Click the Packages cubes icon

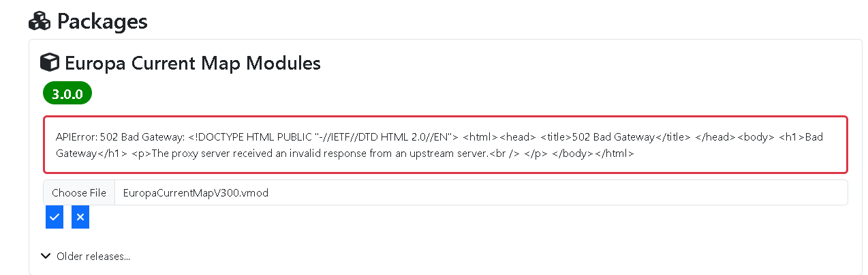tap(40, 21)
